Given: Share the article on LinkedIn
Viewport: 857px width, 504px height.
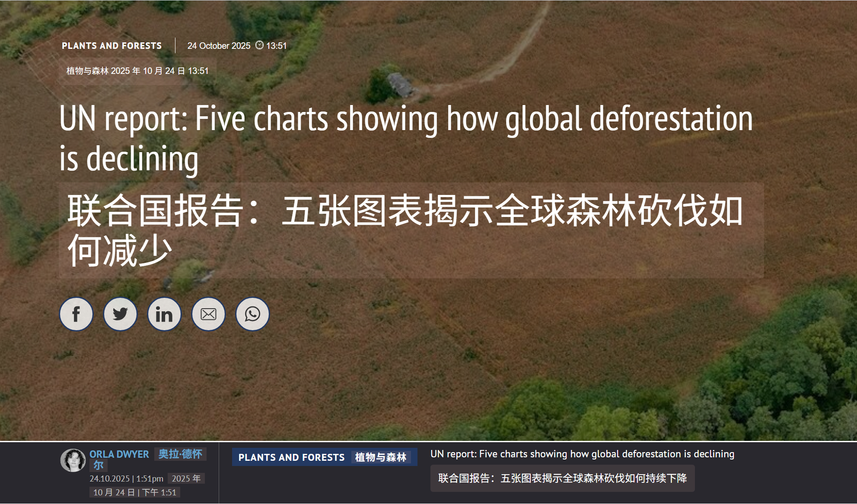Looking at the screenshot, I should (164, 314).
